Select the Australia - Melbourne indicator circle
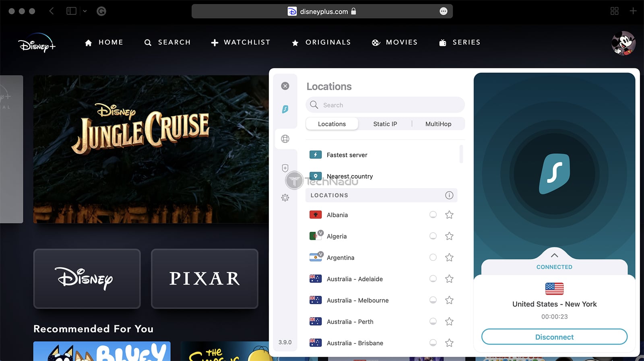Viewport: 644px width, 361px height. 433,300
